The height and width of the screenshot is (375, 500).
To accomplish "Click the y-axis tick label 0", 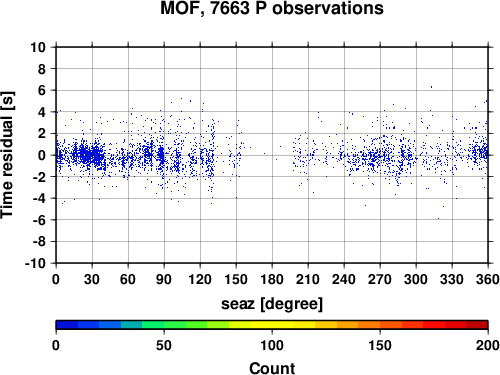I will pos(42,155).
